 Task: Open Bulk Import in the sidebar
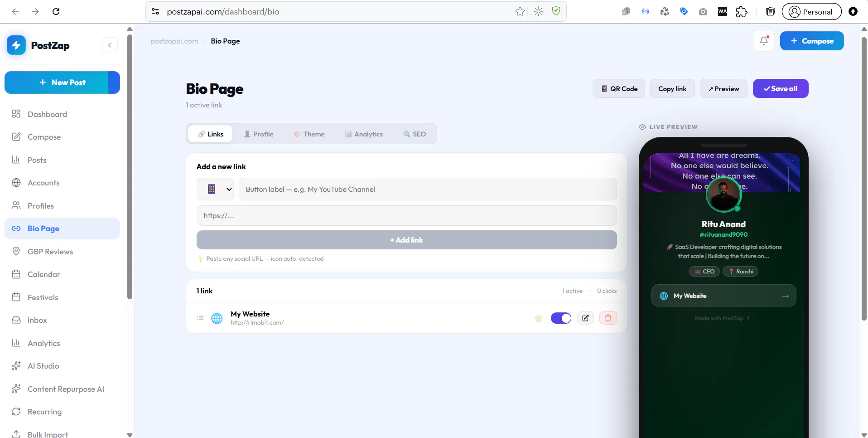62,434
